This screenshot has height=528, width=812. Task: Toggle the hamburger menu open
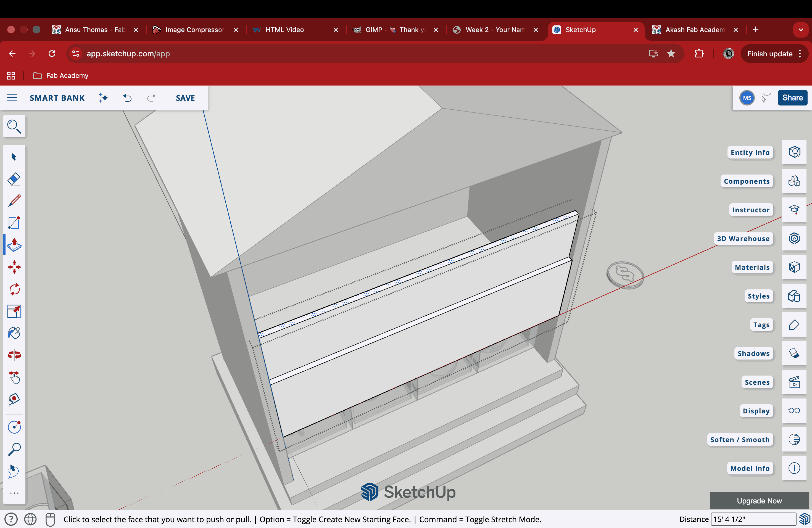[12, 98]
